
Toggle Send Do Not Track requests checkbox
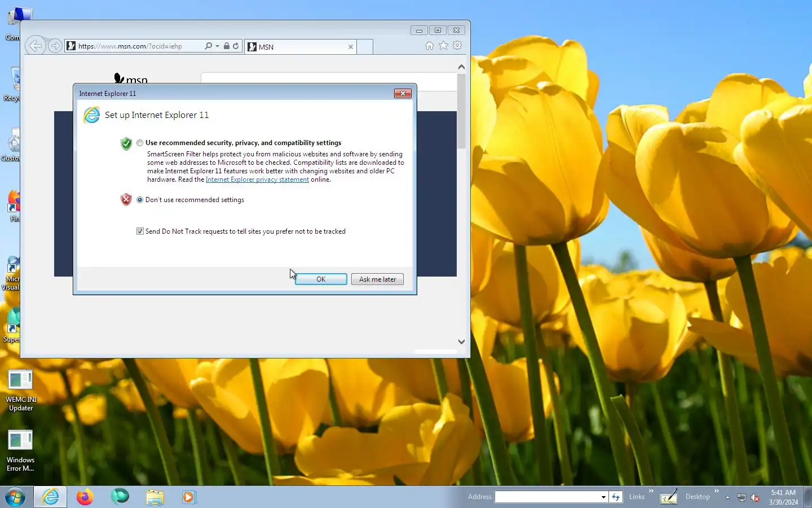coord(140,231)
